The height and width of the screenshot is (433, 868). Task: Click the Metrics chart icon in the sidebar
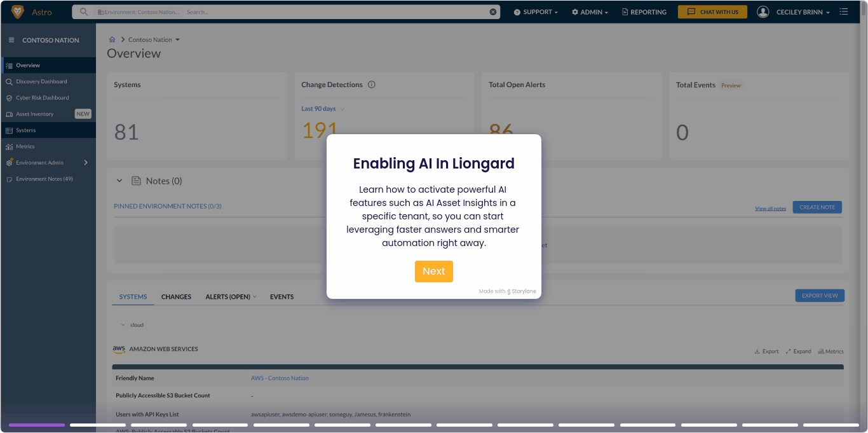(9, 147)
